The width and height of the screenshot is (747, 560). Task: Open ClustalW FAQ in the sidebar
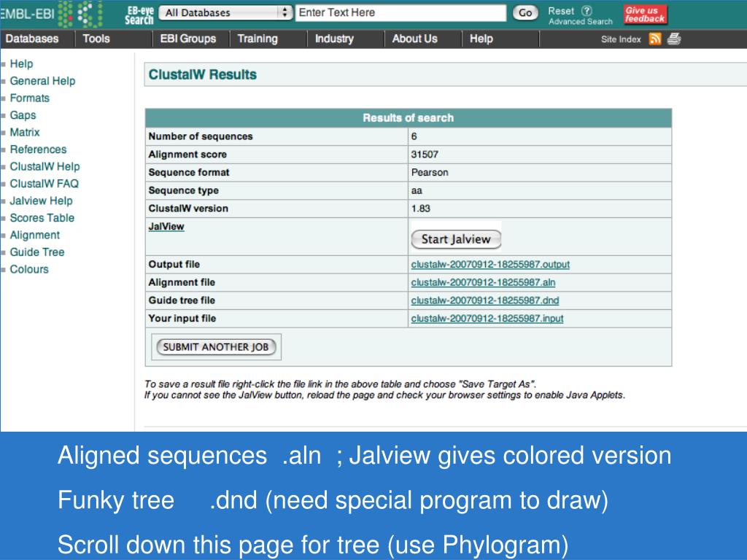pos(44,184)
